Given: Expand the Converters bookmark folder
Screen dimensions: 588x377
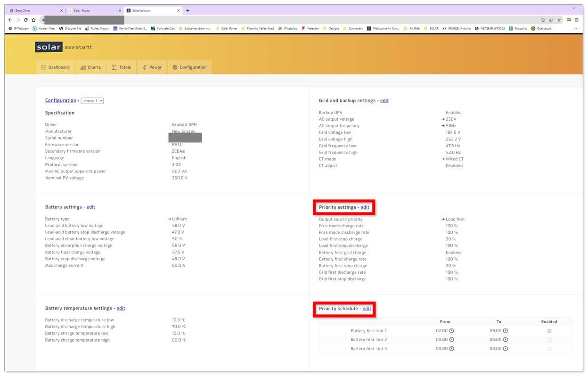Looking at the screenshot, I should point(353,28).
